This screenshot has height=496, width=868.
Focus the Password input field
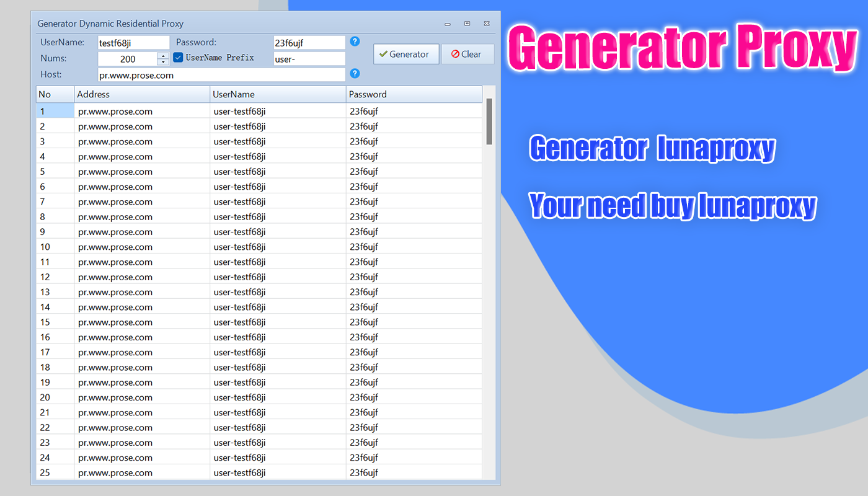pyautogui.click(x=309, y=42)
